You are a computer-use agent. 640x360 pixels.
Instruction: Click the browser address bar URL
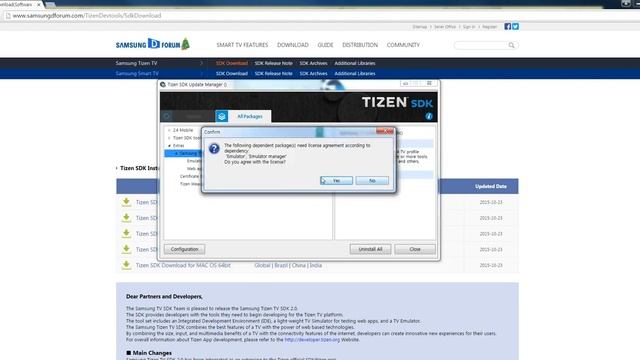[87, 16]
